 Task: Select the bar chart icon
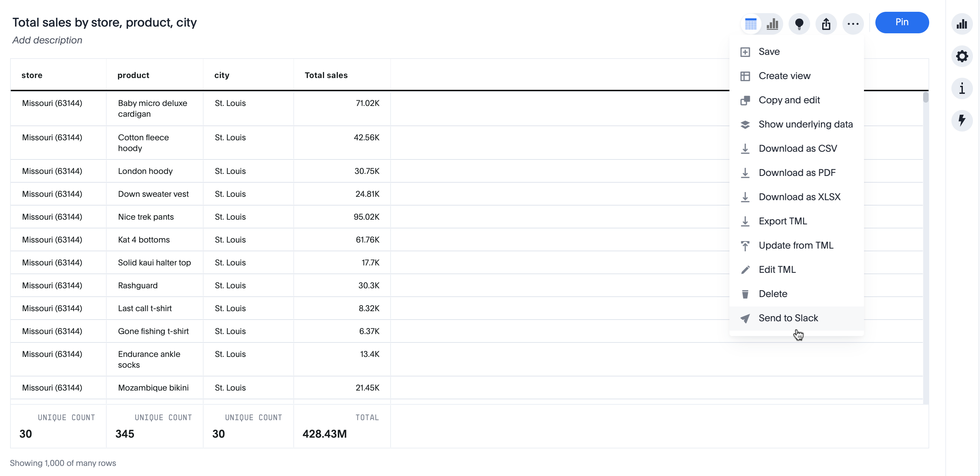point(773,23)
